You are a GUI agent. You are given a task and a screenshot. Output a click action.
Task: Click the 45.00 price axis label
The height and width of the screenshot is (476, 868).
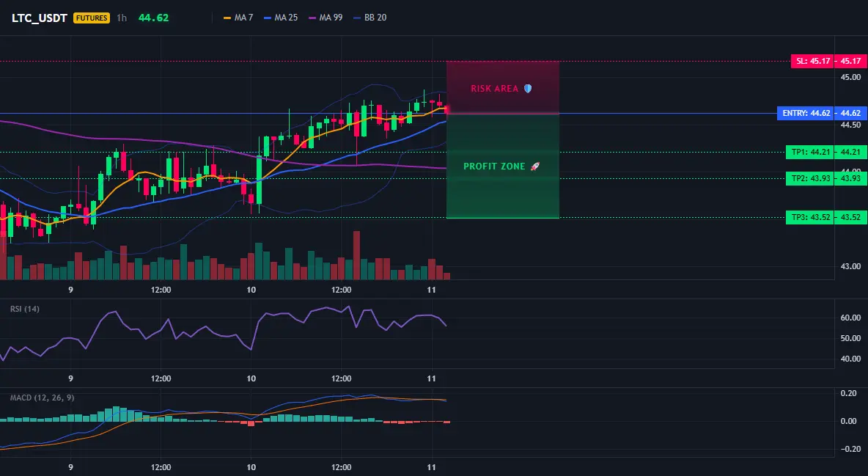850,77
